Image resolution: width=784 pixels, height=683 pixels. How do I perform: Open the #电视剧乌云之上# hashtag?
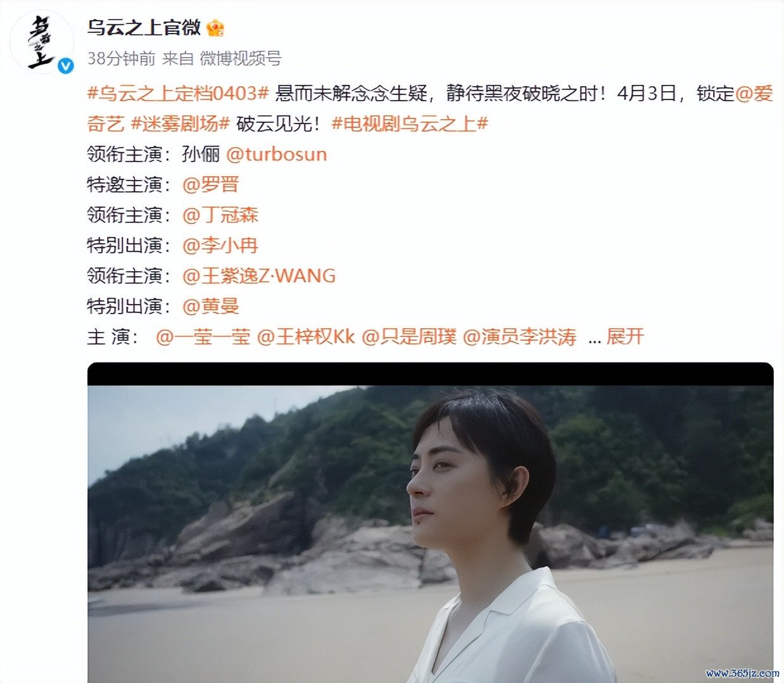coord(410,124)
